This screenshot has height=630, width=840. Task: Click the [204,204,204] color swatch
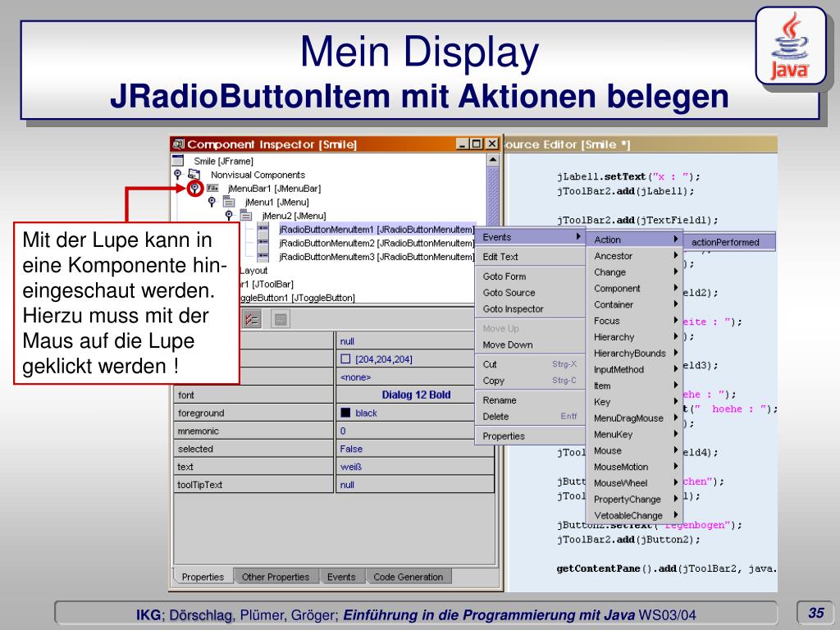[x=345, y=359]
